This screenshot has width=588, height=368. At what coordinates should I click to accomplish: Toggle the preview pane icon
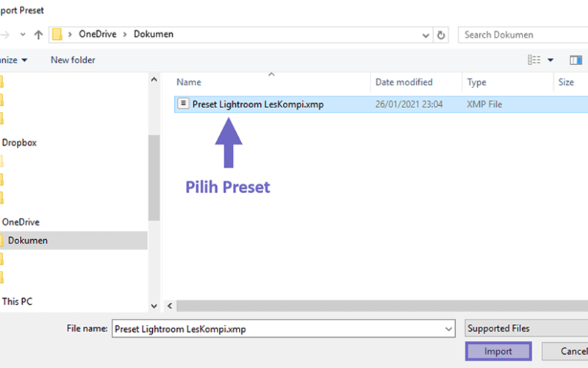coord(576,60)
